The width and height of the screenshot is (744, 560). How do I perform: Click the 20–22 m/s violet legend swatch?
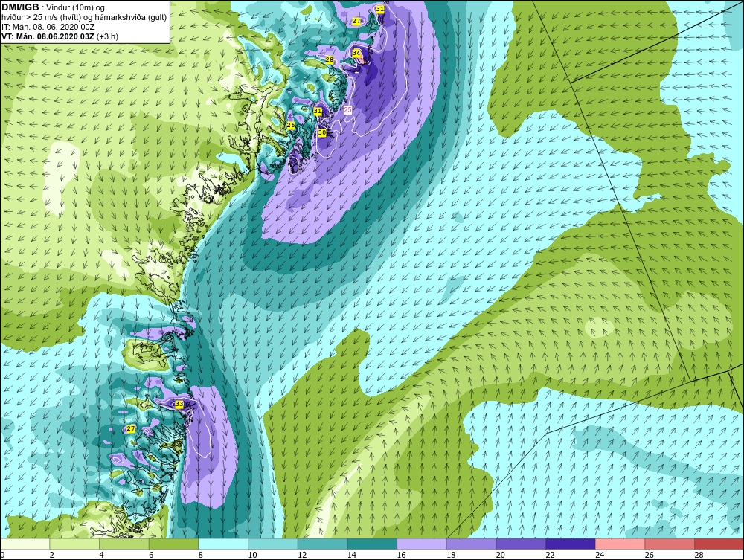(x=521, y=544)
